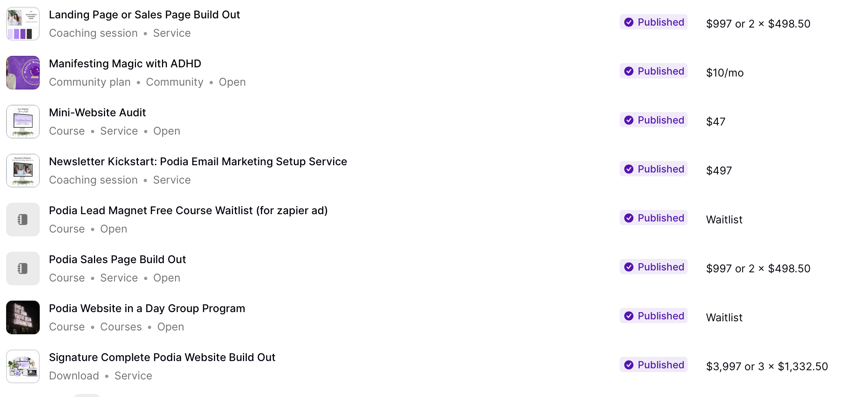Click the Published badge on Podia Lead Magnet row

[654, 218]
